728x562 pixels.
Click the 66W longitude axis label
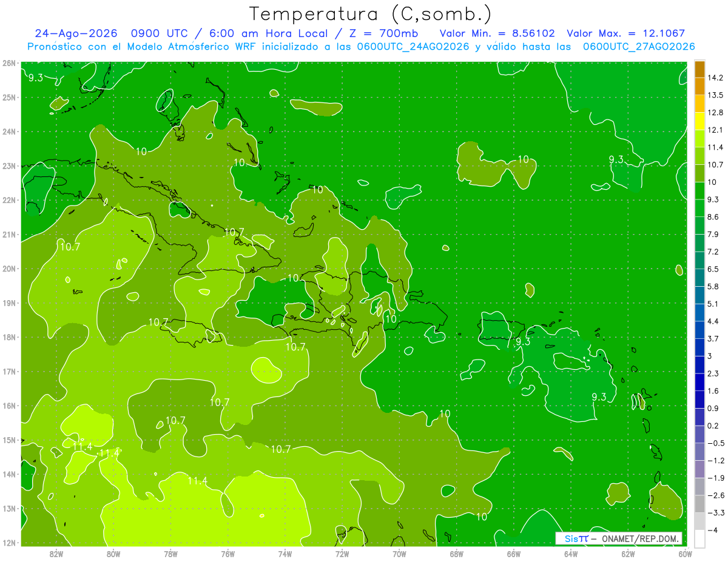(514, 554)
